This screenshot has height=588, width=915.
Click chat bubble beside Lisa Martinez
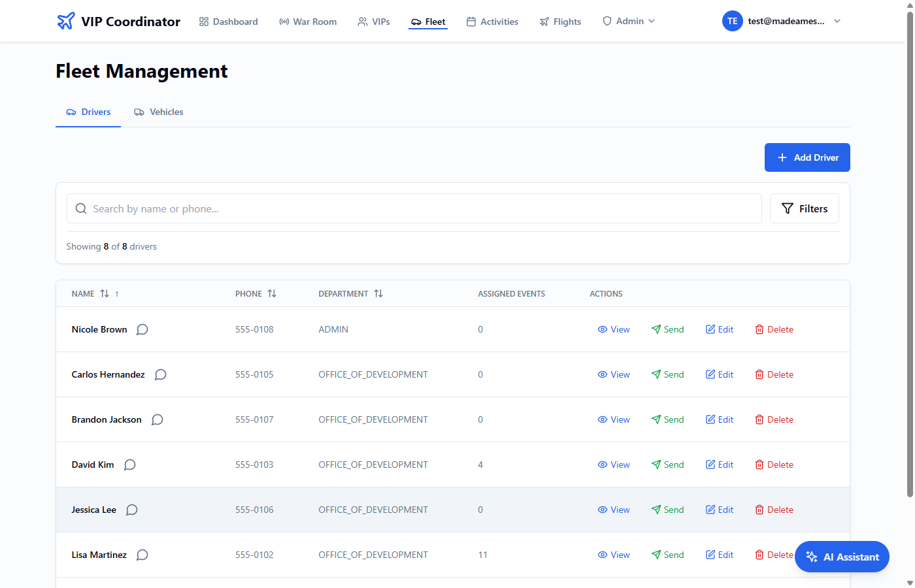[x=142, y=555]
